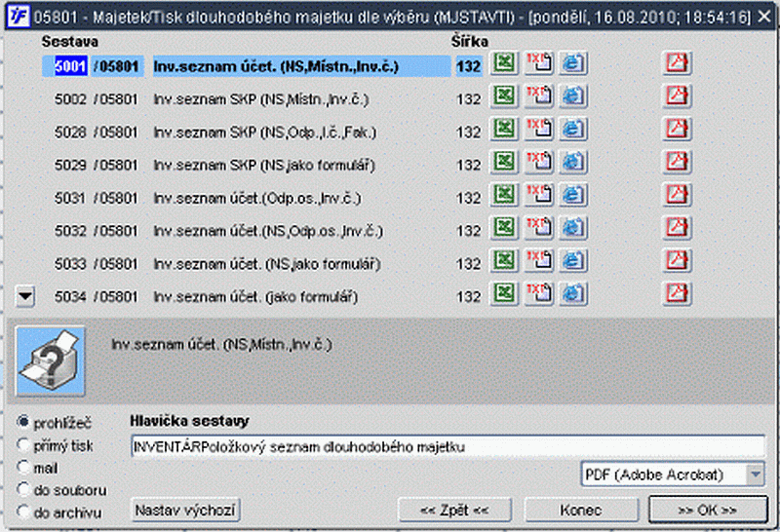Open report 5032 in web browser icon
This screenshot has height=532, width=780.
point(573,228)
